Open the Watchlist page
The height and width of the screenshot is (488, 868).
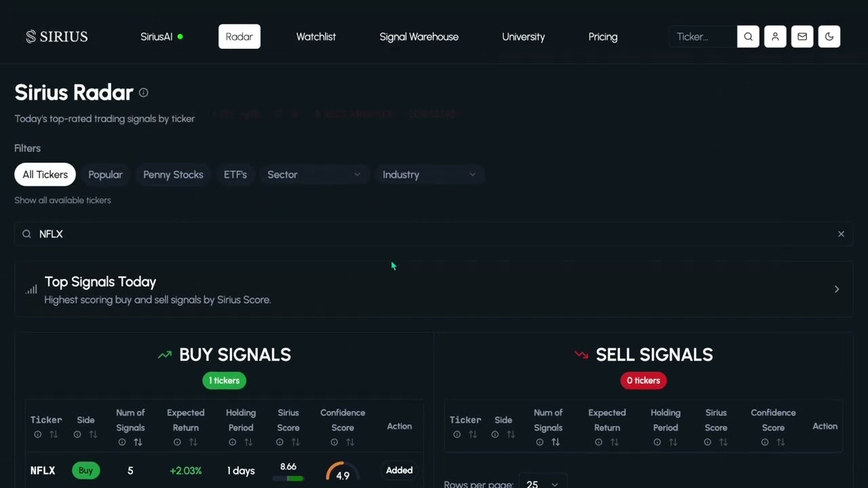pyautogui.click(x=316, y=37)
